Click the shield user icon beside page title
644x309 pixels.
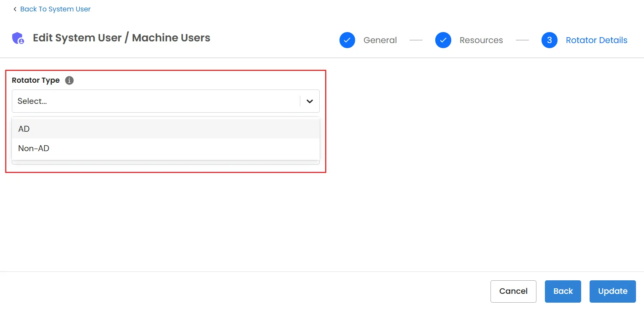click(x=18, y=38)
